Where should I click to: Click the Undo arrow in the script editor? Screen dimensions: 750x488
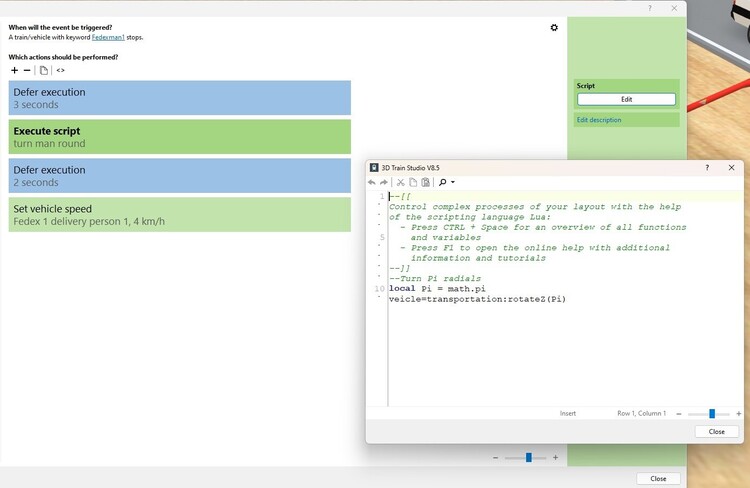372,183
